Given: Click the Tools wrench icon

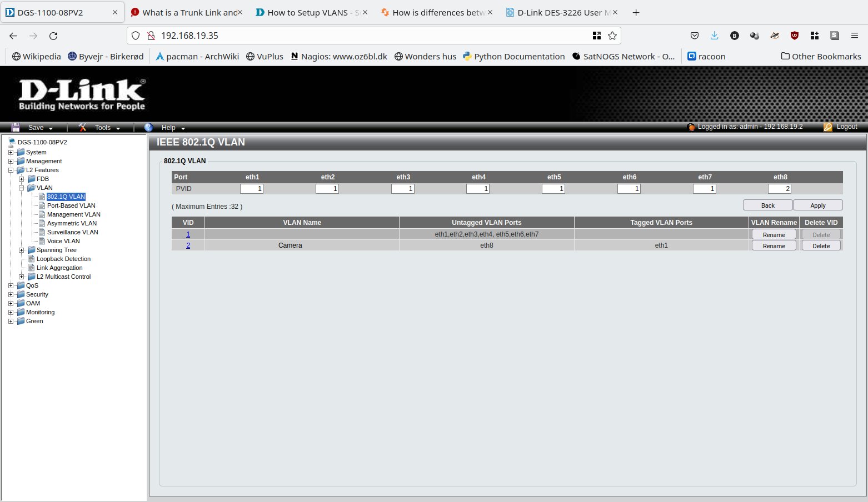Looking at the screenshot, I should (x=82, y=127).
